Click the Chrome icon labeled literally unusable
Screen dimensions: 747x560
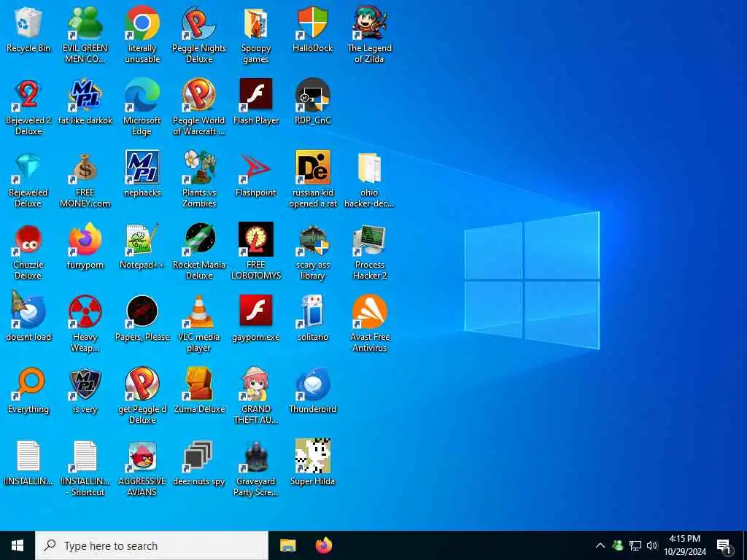pos(142,23)
